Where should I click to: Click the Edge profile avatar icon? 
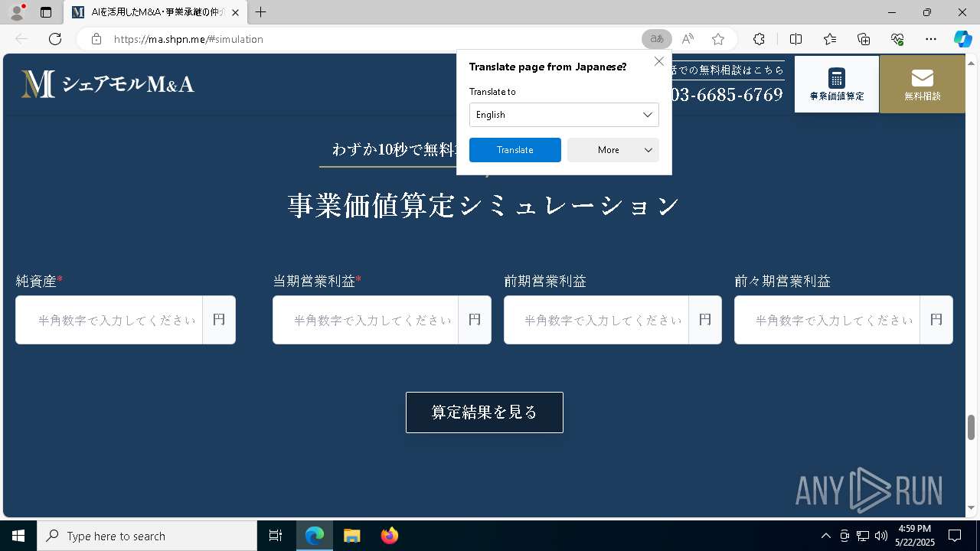point(16,12)
